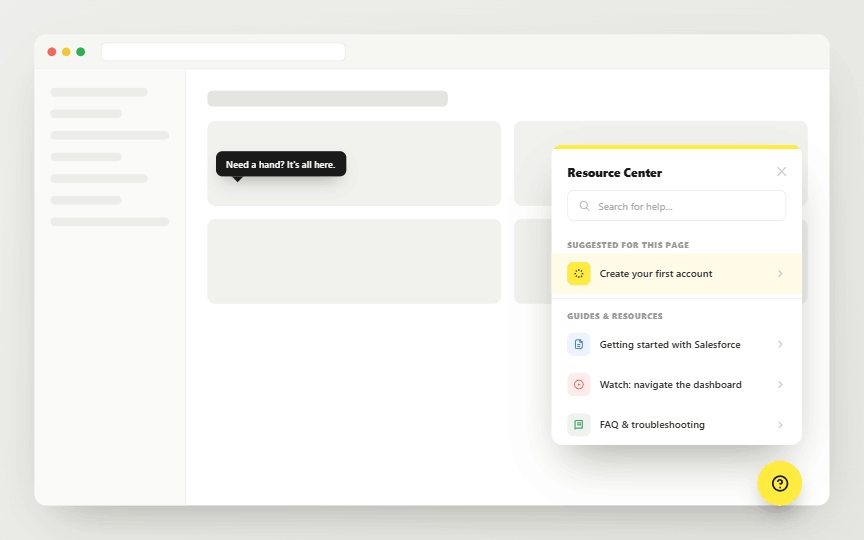Click the Need a hand? tooltip
The height and width of the screenshot is (540, 864).
pos(281,164)
